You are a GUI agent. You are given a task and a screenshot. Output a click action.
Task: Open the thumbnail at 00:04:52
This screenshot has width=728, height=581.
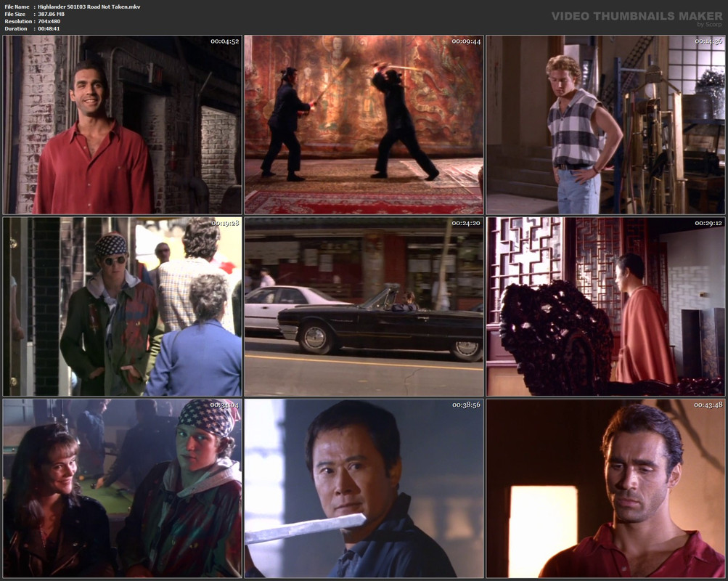click(x=123, y=124)
